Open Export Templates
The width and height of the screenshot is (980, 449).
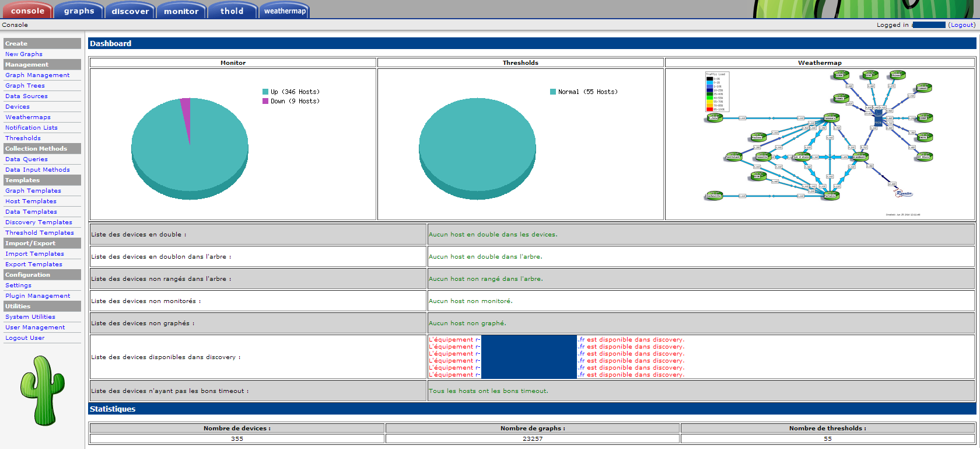click(34, 264)
